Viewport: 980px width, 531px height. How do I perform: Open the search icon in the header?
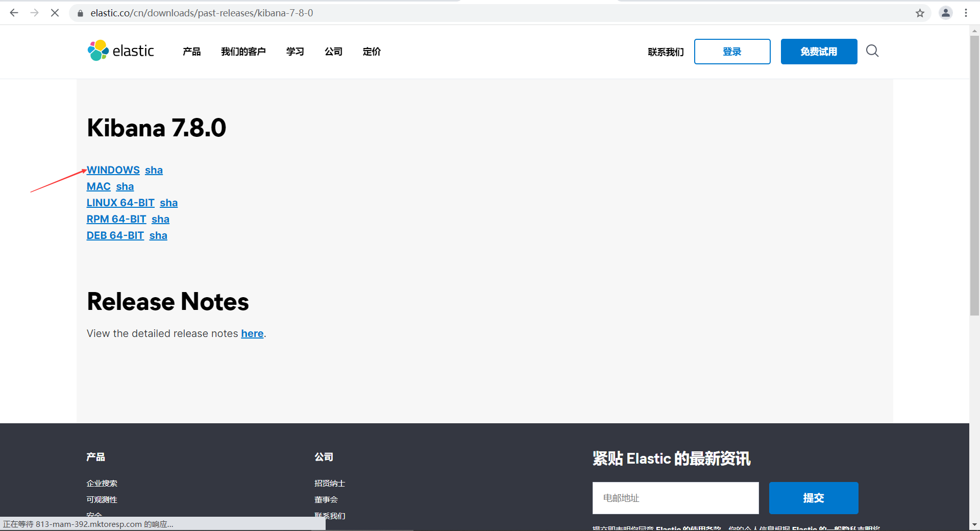tap(872, 51)
